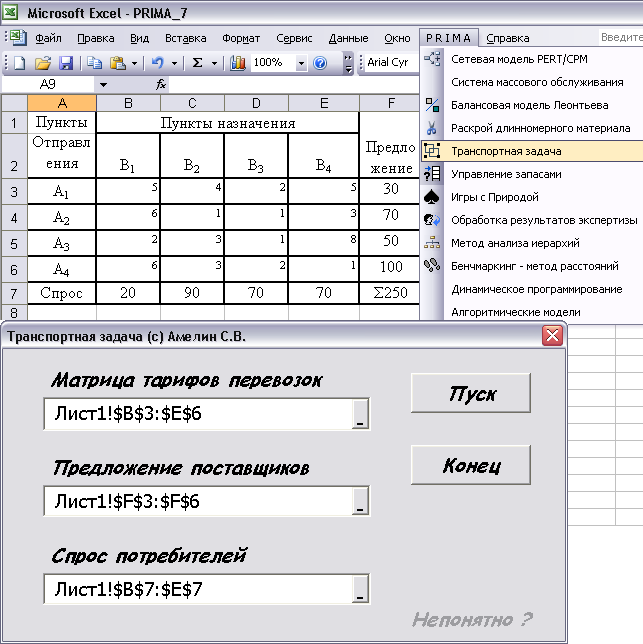643x644 pixels.
Task: Open the PRIMA menu
Action: [448, 38]
